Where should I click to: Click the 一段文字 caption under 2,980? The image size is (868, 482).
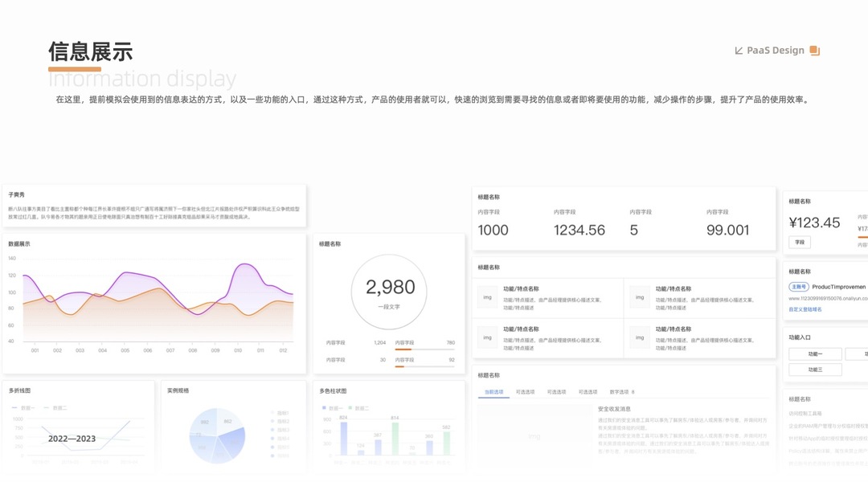pyautogui.click(x=389, y=307)
